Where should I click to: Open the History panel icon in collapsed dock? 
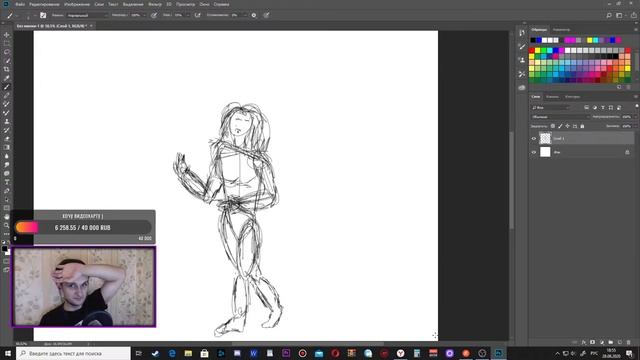pos(522,33)
